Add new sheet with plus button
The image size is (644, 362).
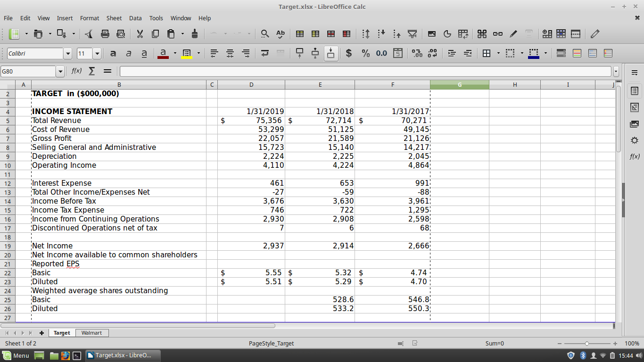click(41, 333)
